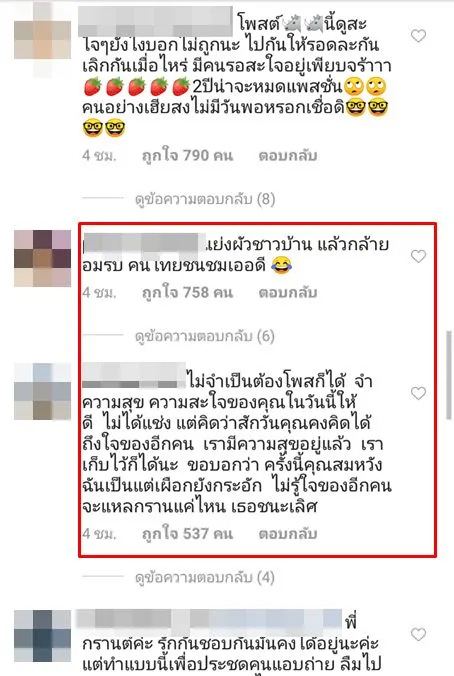Like the comment with 758 likes
454x676 pixels.
(418, 257)
